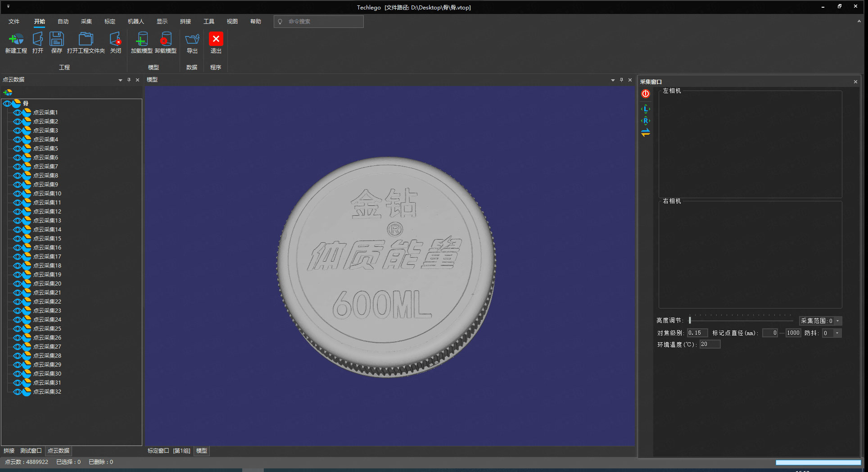
Task: Toggle eye icon for 点云采集32
Action: [x=18, y=392]
